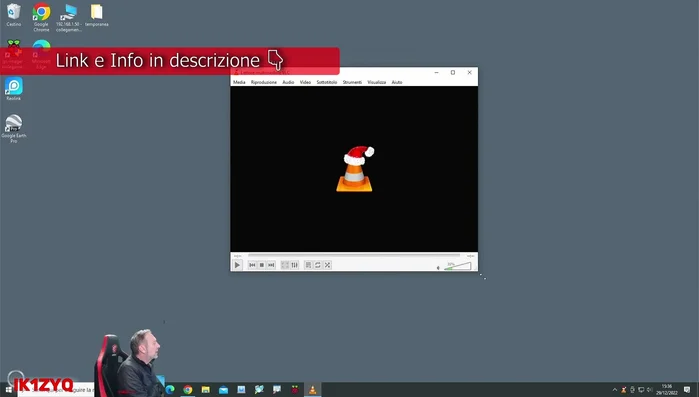Maximize the VLC window
This screenshot has height=397, width=699.
click(x=453, y=73)
